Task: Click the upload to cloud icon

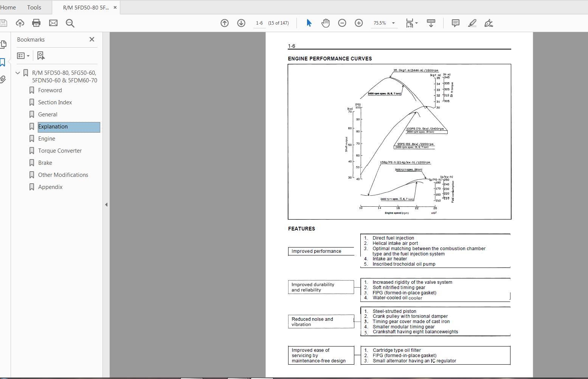Action: coord(20,23)
